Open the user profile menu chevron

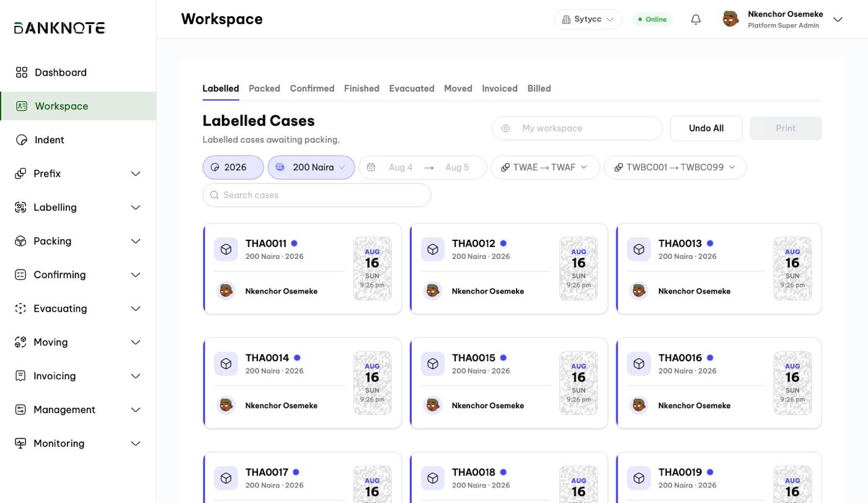click(x=838, y=20)
